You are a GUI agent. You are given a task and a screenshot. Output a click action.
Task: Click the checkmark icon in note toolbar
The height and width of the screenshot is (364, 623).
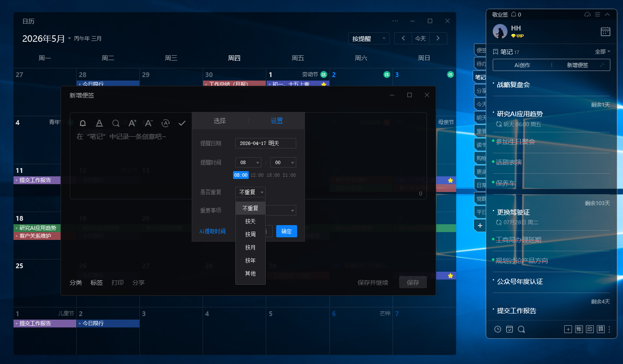click(182, 123)
